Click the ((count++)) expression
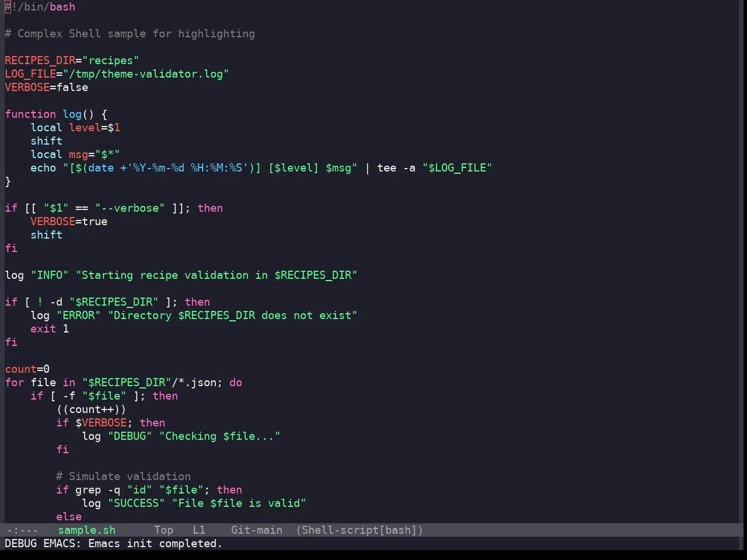The height and width of the screenshot is (560, 747). 91,409
